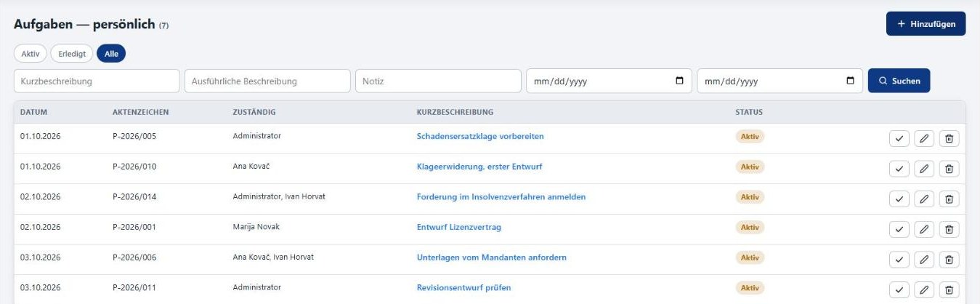Click the STATUS column header

(749, 112)
